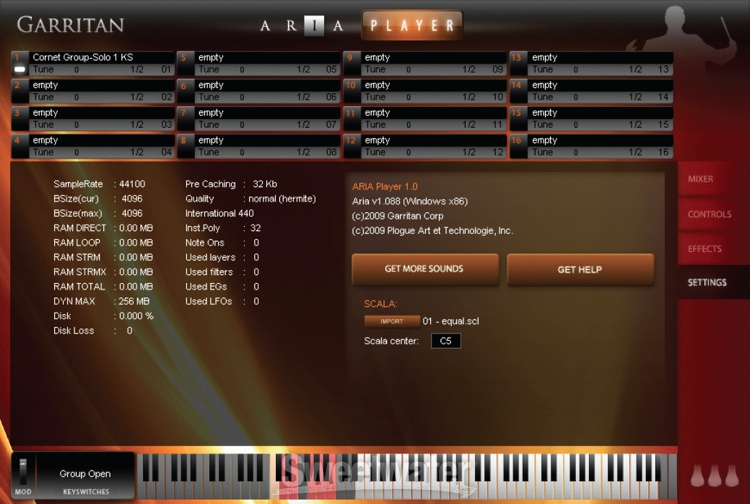Click the RAM TOTAL 0.00 MB value
750x504 pixels.
(136, 287)
